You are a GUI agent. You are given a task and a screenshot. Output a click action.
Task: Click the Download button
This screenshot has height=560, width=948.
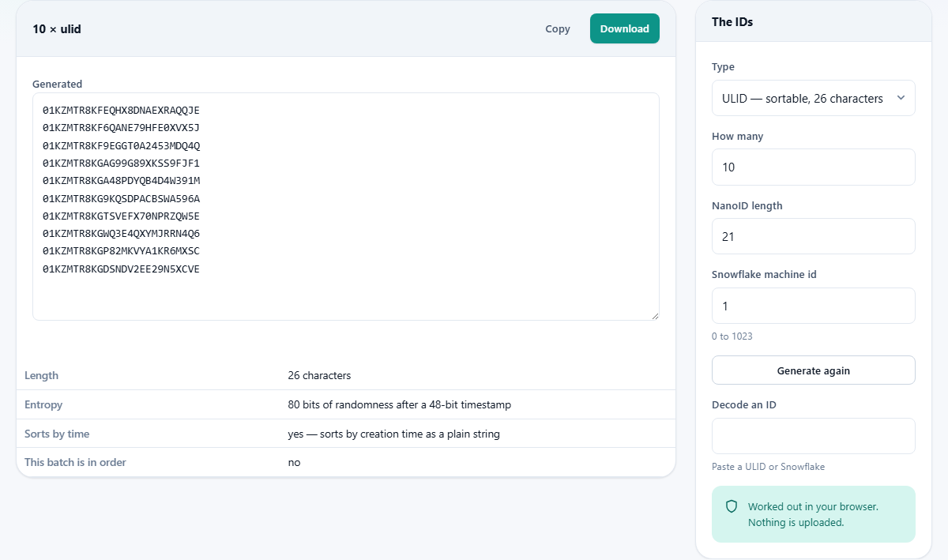(624, 28)
